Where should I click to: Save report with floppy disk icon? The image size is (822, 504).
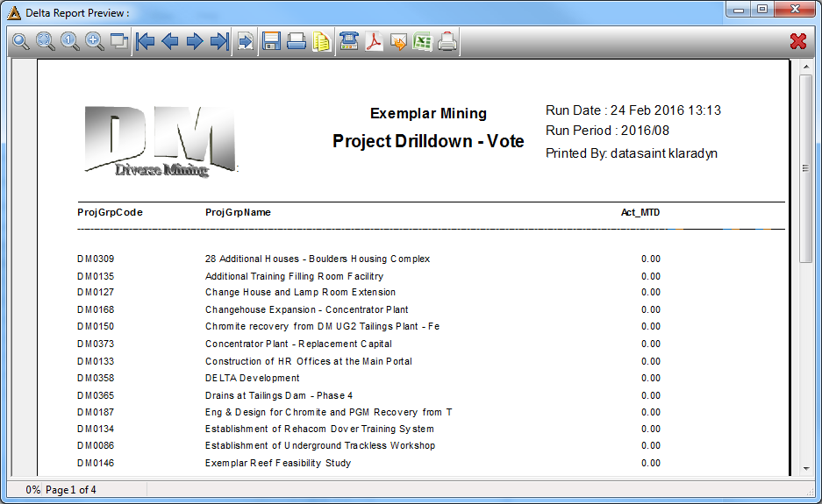coord(272,41)
